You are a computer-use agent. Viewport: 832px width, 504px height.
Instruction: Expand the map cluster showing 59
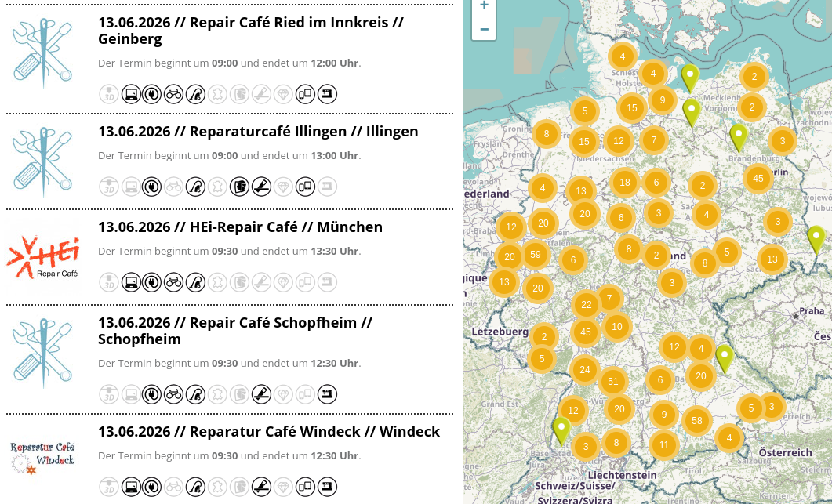(536, 255)
